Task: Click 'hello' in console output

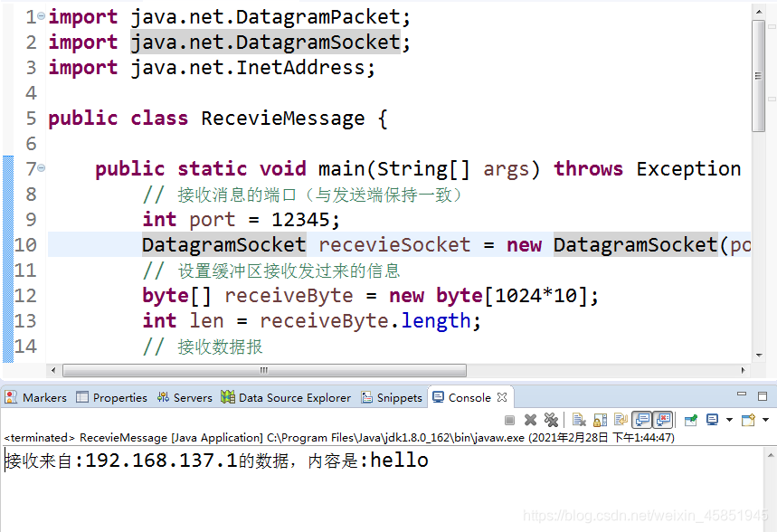Action: coord(400,461)
